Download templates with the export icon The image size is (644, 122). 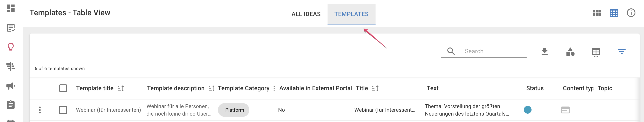544,51
